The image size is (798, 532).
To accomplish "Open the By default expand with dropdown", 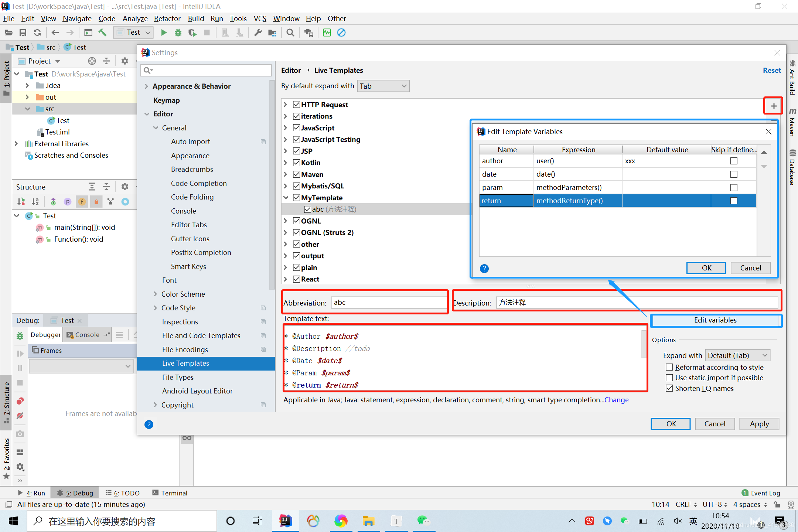I will (383, 86).
